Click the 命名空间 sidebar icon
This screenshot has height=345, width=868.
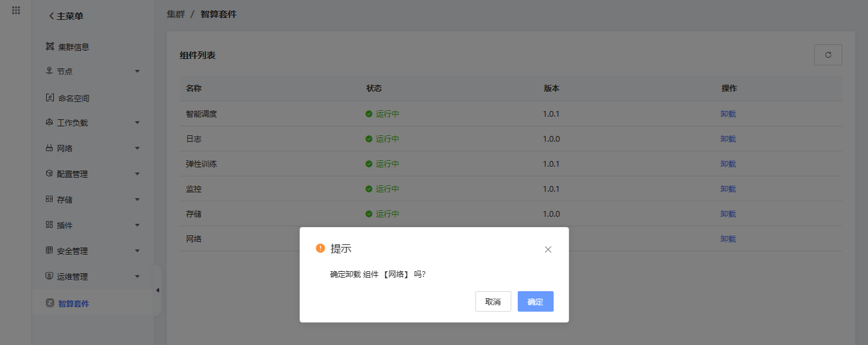tap(50, 97)
